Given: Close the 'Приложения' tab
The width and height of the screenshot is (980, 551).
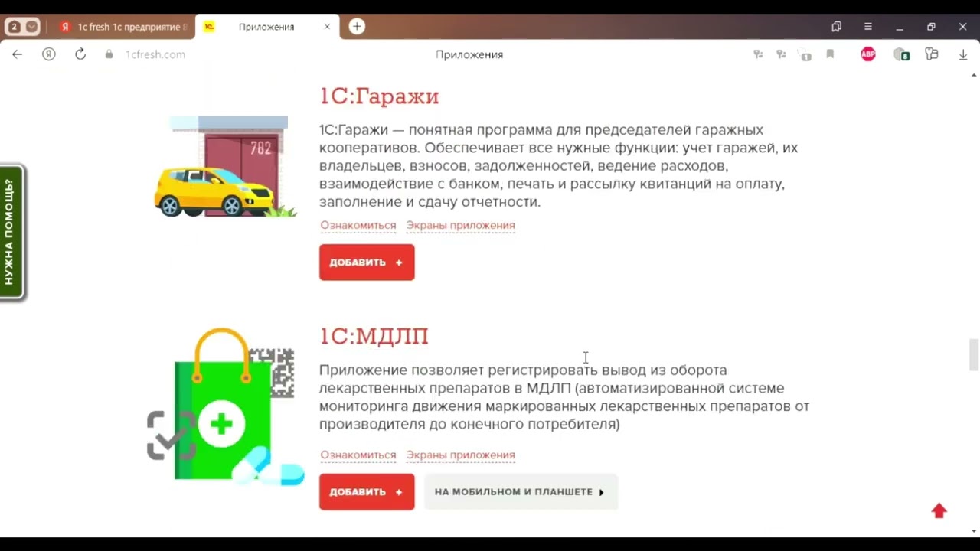Looking at the screenshot, I should (327, 27).
